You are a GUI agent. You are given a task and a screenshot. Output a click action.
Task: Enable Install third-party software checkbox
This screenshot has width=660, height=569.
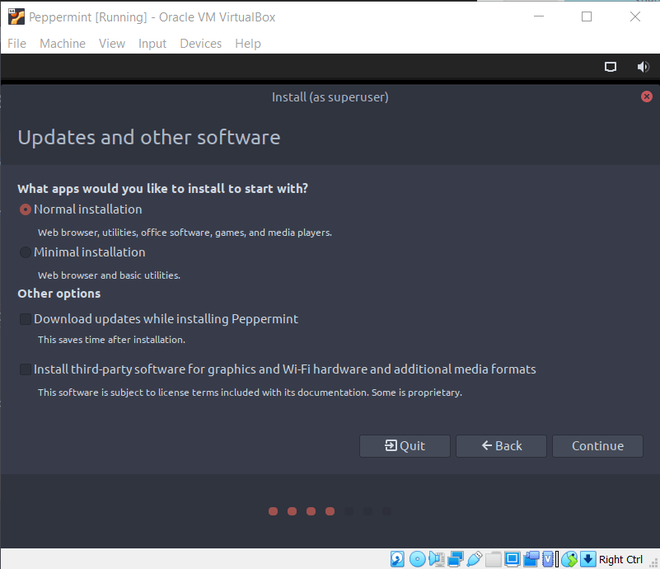(x=25, y=370)
